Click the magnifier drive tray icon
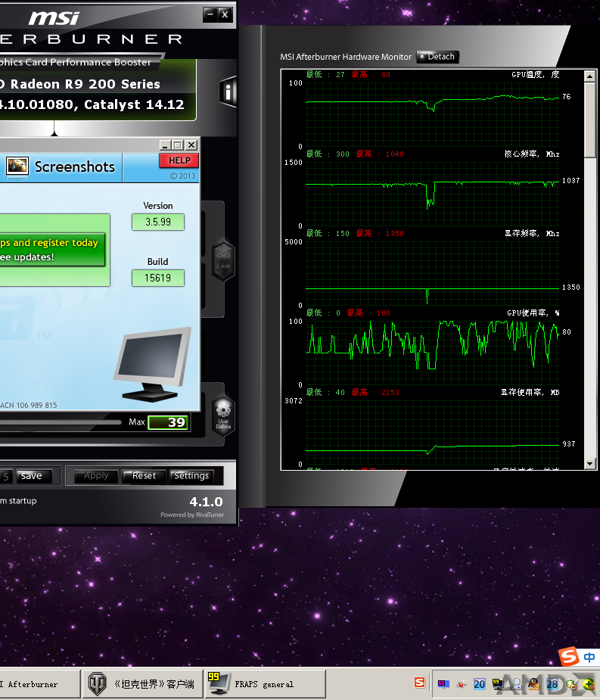 (x=515, y=684)
